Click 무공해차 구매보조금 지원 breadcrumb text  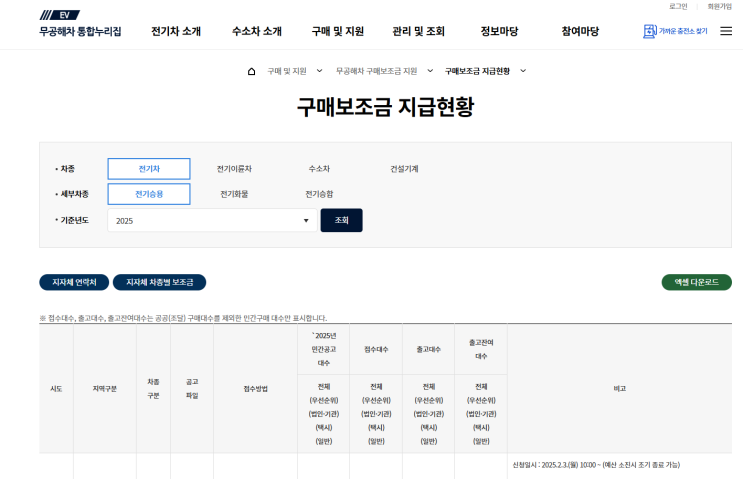tap(376, 71)
